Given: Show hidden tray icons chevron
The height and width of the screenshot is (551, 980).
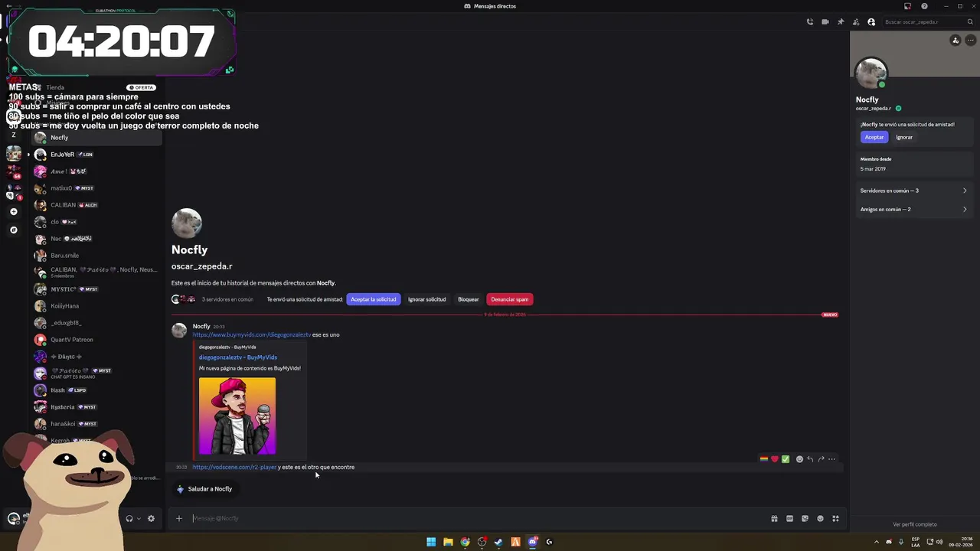Looking at the screenshot, I should (x=877, y=542).
